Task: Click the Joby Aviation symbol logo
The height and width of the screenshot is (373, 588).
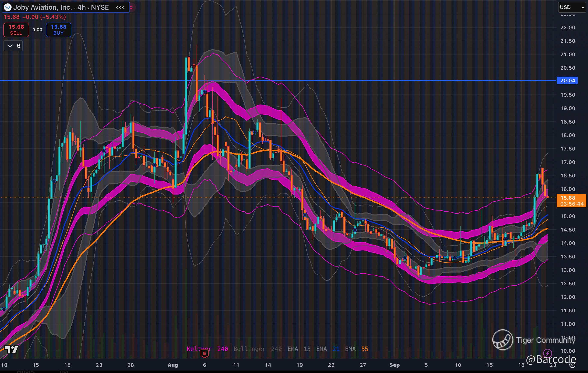Action: 8,7
